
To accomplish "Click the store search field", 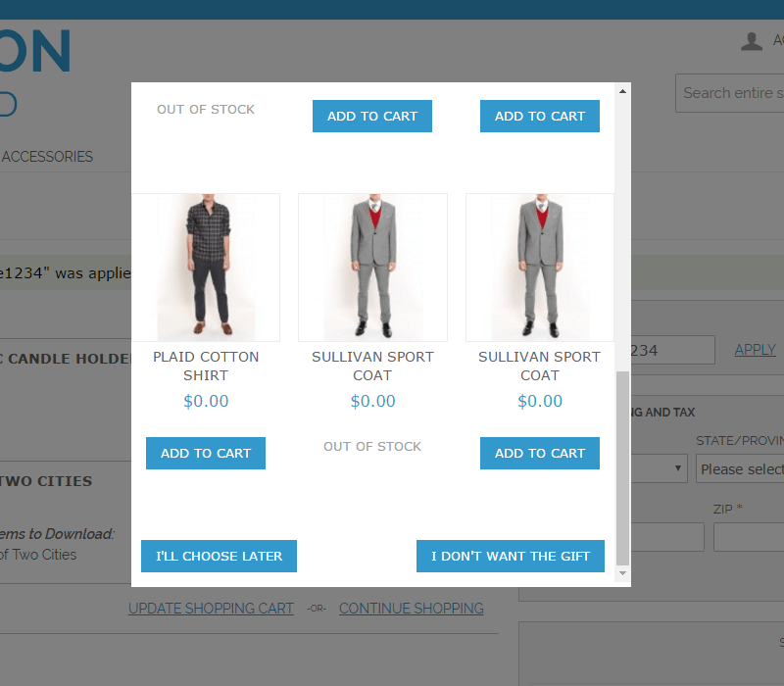I will [x=730, y=93].
